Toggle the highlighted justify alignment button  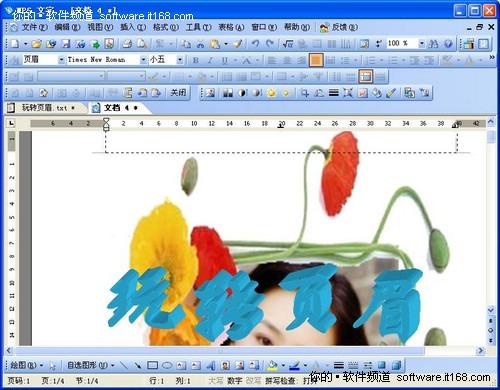pos(316,60)
